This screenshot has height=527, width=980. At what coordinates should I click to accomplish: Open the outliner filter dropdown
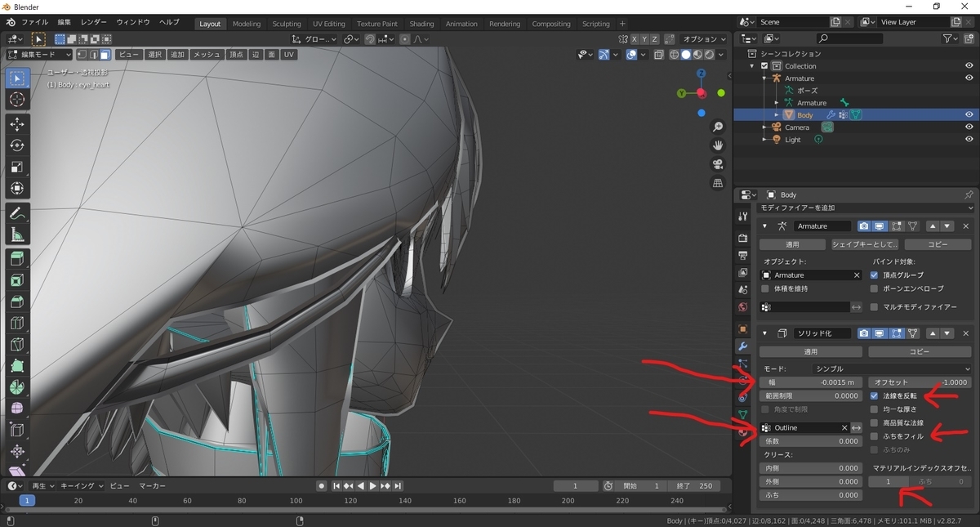951,38
